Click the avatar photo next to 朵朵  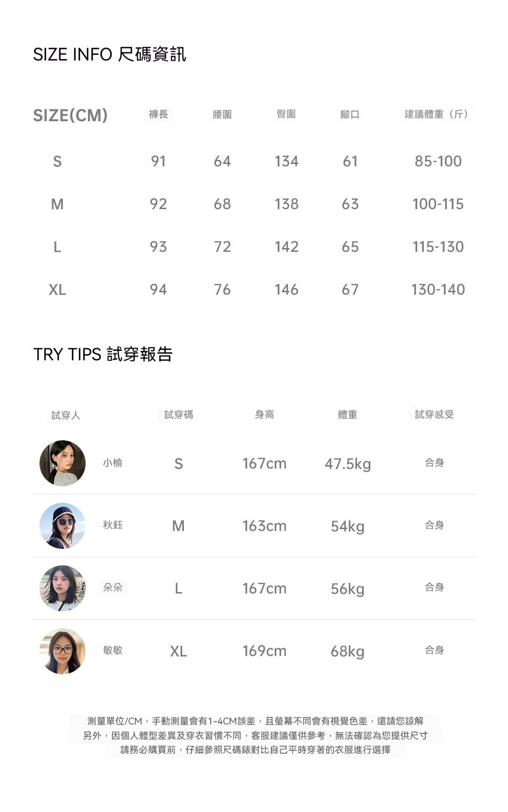point(63,588)
